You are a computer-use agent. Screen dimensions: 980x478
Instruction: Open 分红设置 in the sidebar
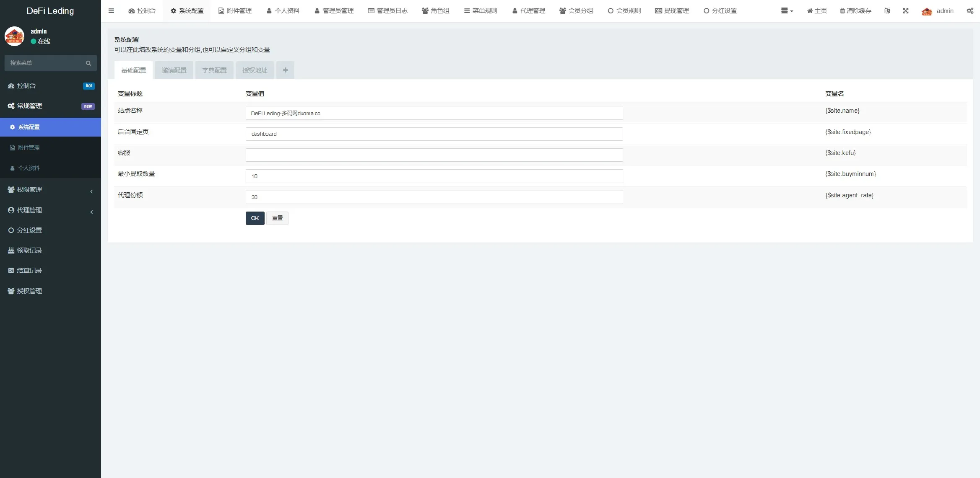tap(29, 230)
